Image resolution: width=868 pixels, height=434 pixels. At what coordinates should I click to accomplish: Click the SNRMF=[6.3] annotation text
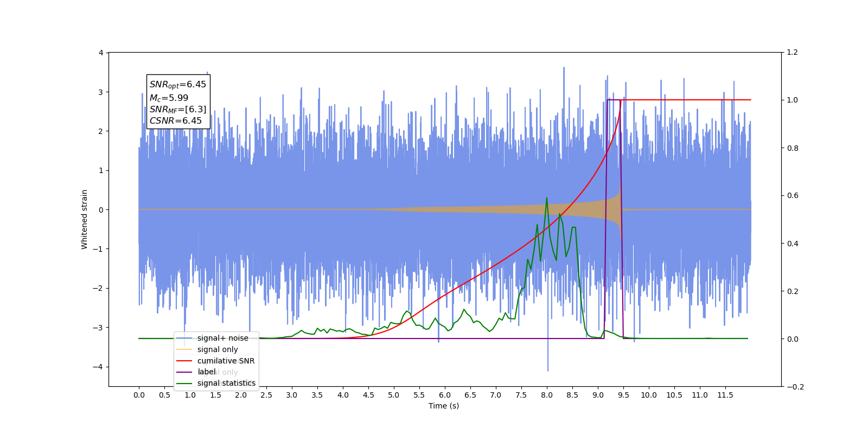click(178, 110)
